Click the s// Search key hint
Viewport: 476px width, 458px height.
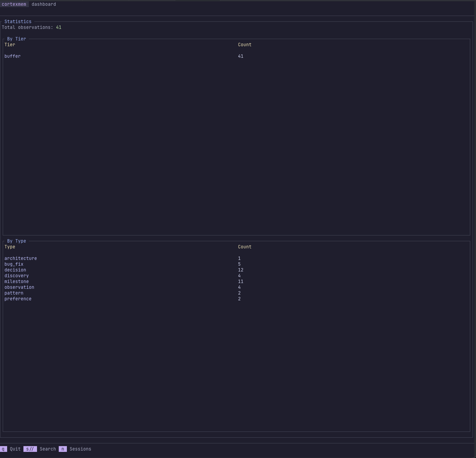click(x=40, y=449)
